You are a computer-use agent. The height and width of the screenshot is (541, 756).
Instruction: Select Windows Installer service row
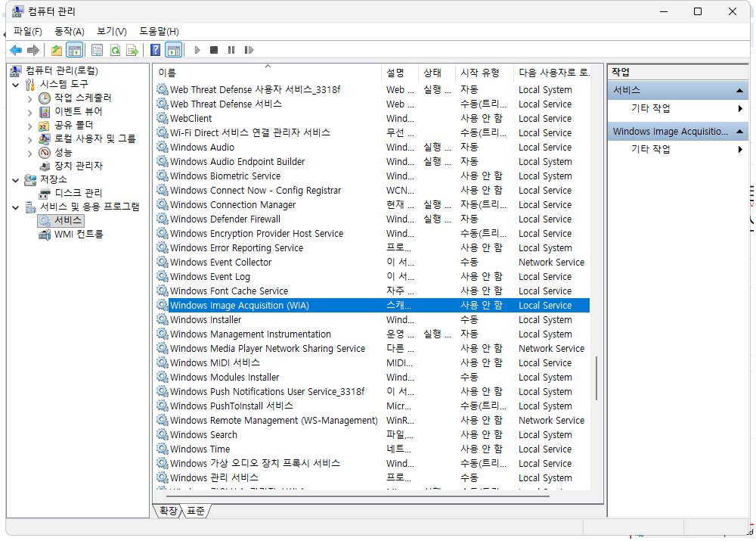tap(372, 320)
